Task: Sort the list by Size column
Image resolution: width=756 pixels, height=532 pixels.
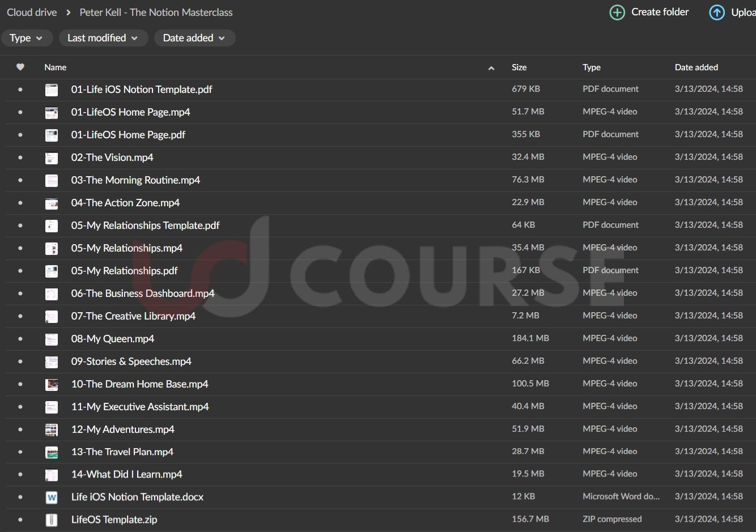Action: [519, 67]
